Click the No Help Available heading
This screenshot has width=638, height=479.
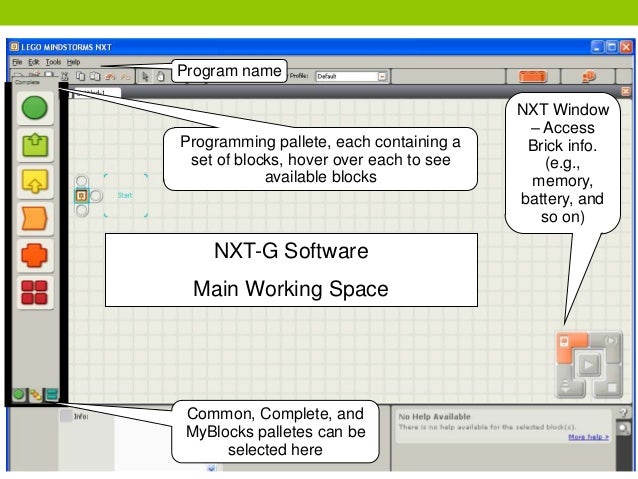coord(434,416)
